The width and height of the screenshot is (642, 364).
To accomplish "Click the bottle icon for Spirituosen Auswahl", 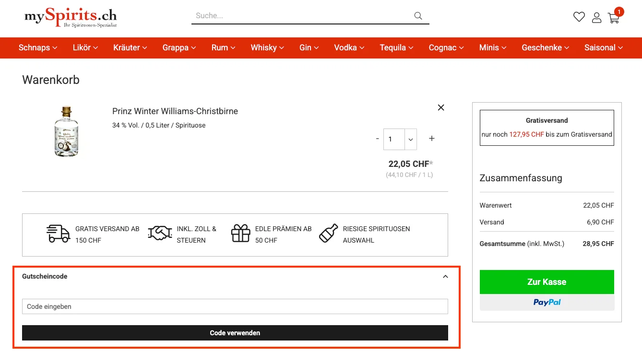I will click(x=328, y=234).
